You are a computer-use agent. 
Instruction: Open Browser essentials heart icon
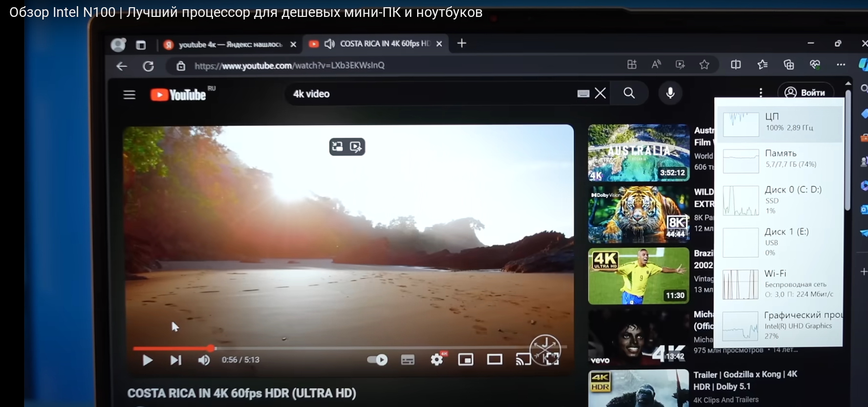click(x=815, y=65)
